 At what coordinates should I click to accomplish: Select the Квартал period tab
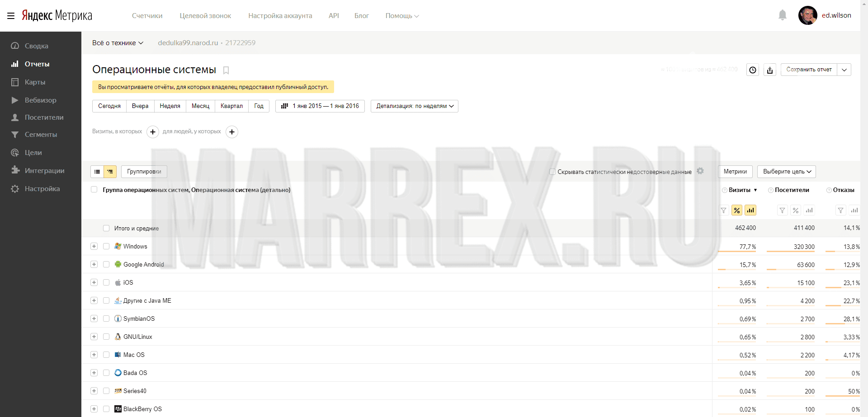coord(231,106)
